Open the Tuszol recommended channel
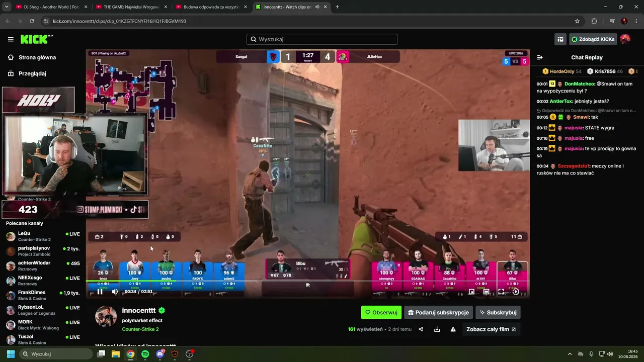Image resolution: width=644 pixels, height=362 pixels. click(x=43, y=339)
